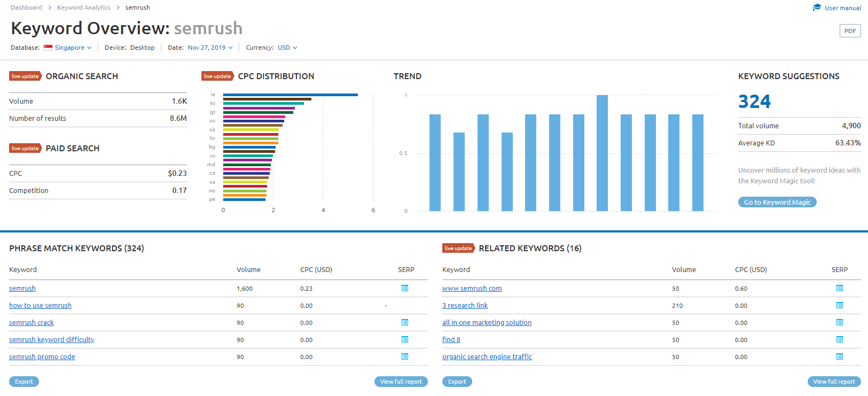
Task: Export phrase match keywords
Action: (x=24, y=382)
